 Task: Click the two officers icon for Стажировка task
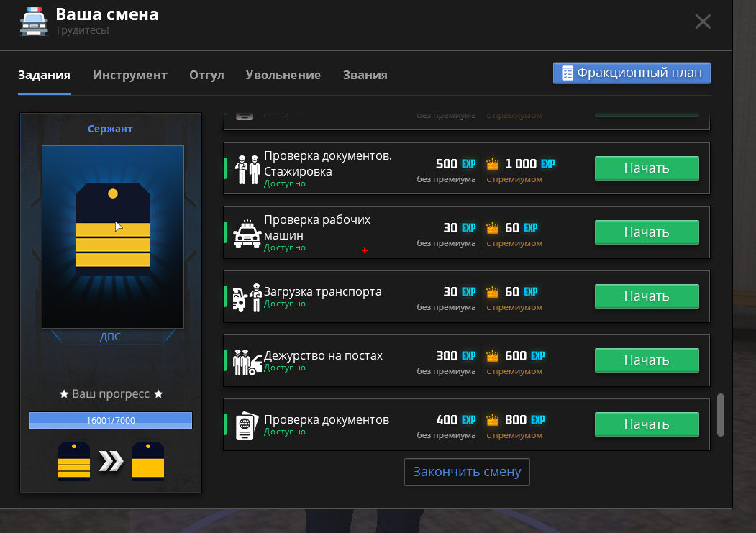point(247,168)
